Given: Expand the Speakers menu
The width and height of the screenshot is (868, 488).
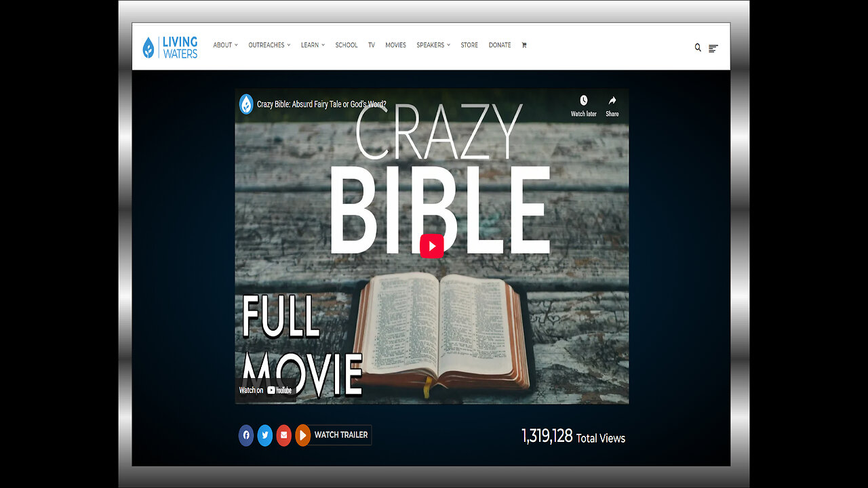Looking at the screenshot, I should tap(433, 45).
